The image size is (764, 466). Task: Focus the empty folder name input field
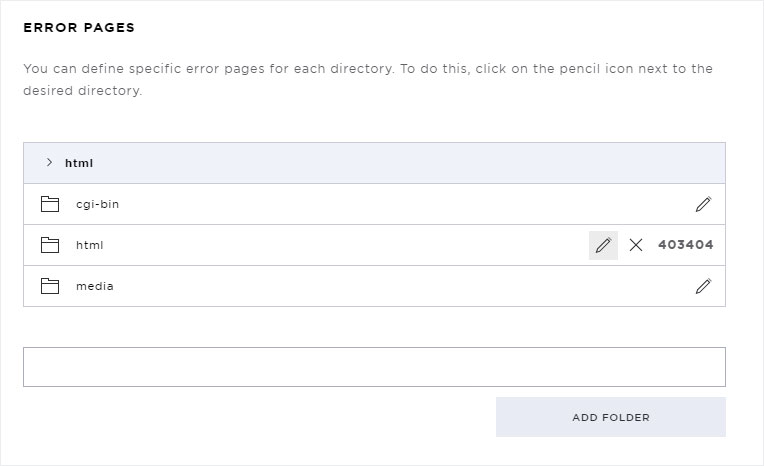[x=374, y=367]
